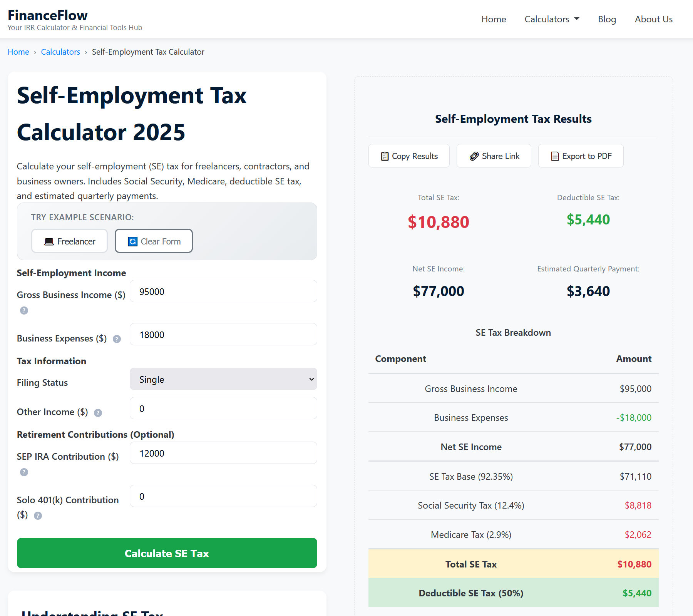This screenshot has height=616, width=693.
Task: Click the SEP IRA Contribution help icon
Action: coord(24,472)
